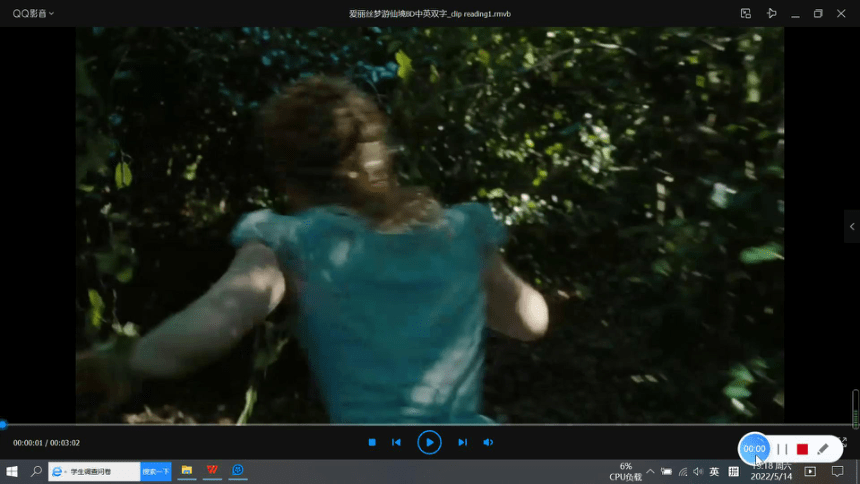Image resolution: width=860 pixels, height=484 pixels.
Task: Open the network Wi-Fi tray icon
Action: pos(683,471)
